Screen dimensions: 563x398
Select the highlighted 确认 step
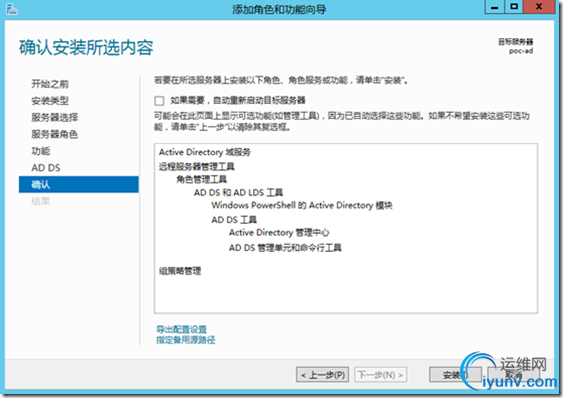point(79,184)
